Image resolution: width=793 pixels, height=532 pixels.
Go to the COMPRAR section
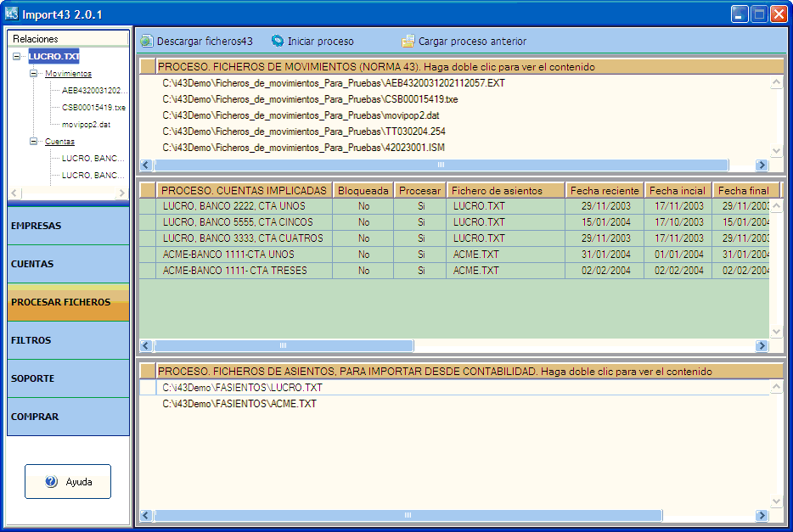click(68, 417)
